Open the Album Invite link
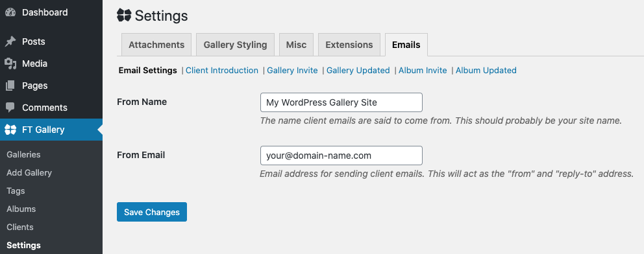 pos(423,71)
